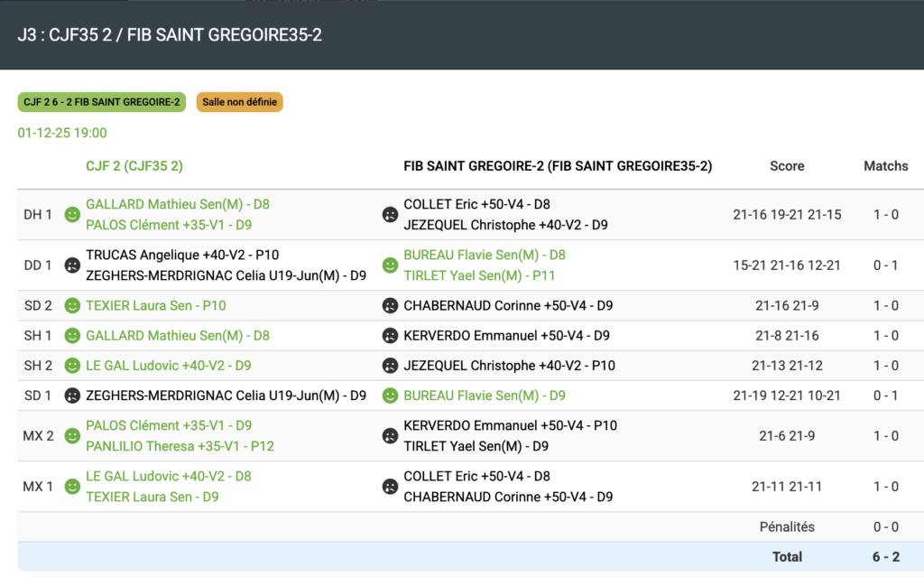924x577 pixels.
Task: Click the green CJF 2 6 - 2 FIB SAINT GREGOIRE-2 badge
Action: (102, 102)
